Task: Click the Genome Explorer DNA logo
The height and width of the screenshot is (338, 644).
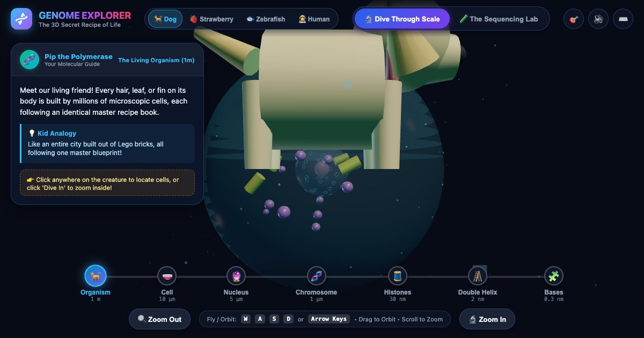Action: click(21, 19)
